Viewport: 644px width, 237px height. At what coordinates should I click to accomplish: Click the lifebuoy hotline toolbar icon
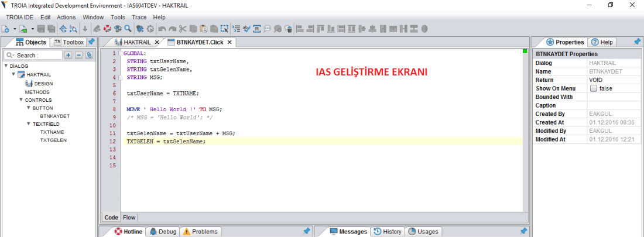click(107, 29)
